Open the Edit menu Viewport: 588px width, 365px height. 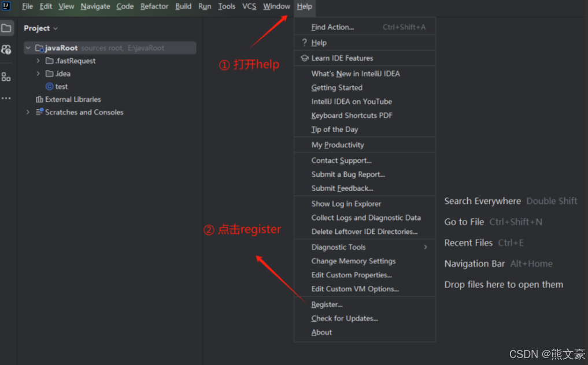(46, 6)
